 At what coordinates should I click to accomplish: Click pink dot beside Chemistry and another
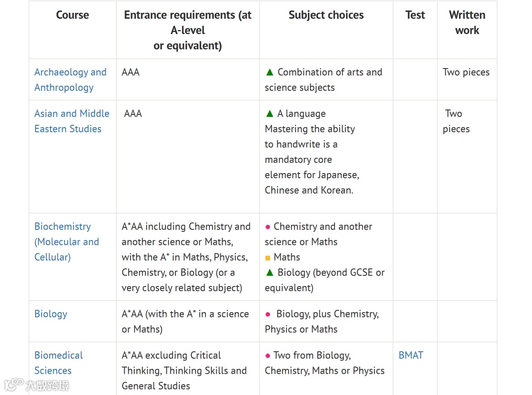click(268, 227)
